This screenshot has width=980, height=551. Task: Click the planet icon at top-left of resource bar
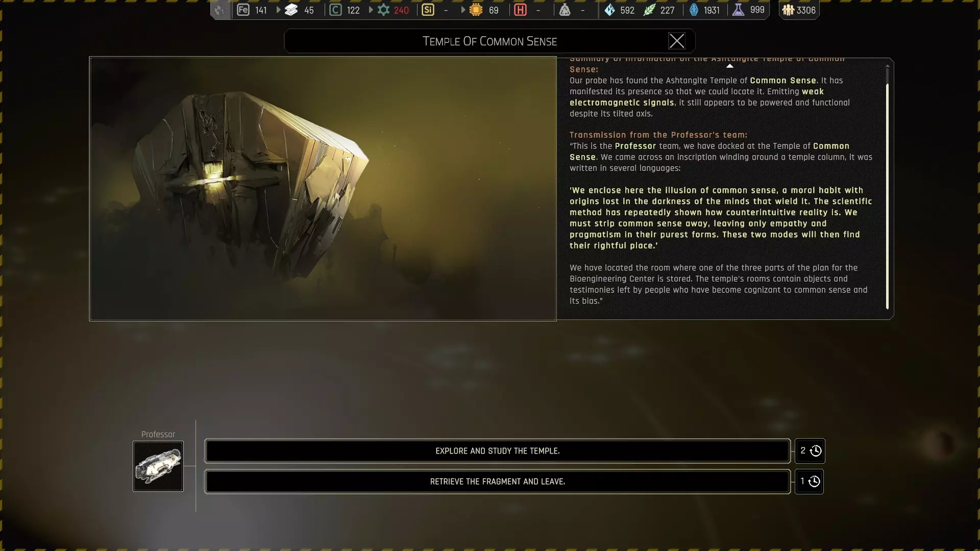coord(220,10)
